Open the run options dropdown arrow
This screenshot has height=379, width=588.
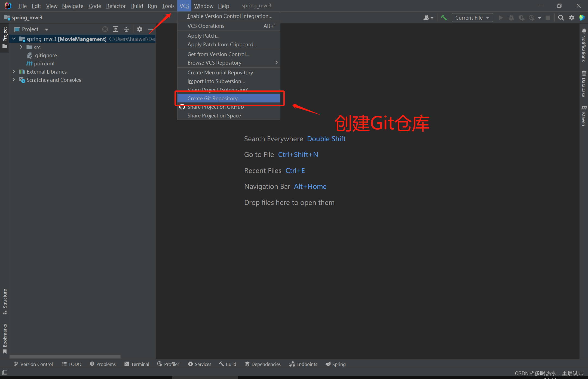click(540, 18)
